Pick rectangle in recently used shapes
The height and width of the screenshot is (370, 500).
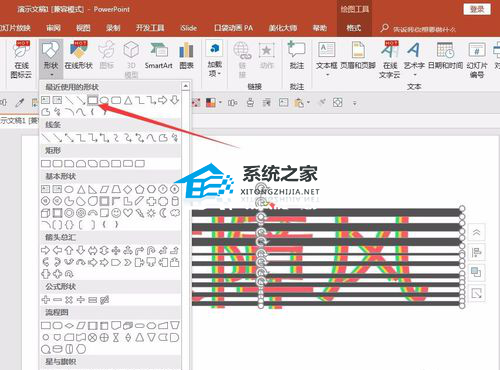(x=92, y=100)
